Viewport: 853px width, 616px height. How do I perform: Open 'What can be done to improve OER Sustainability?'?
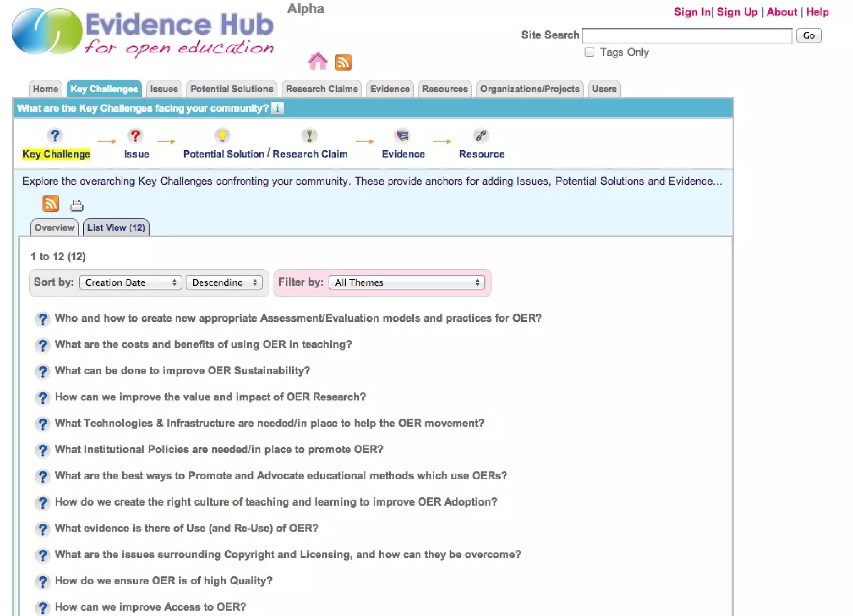pos(182,371)
